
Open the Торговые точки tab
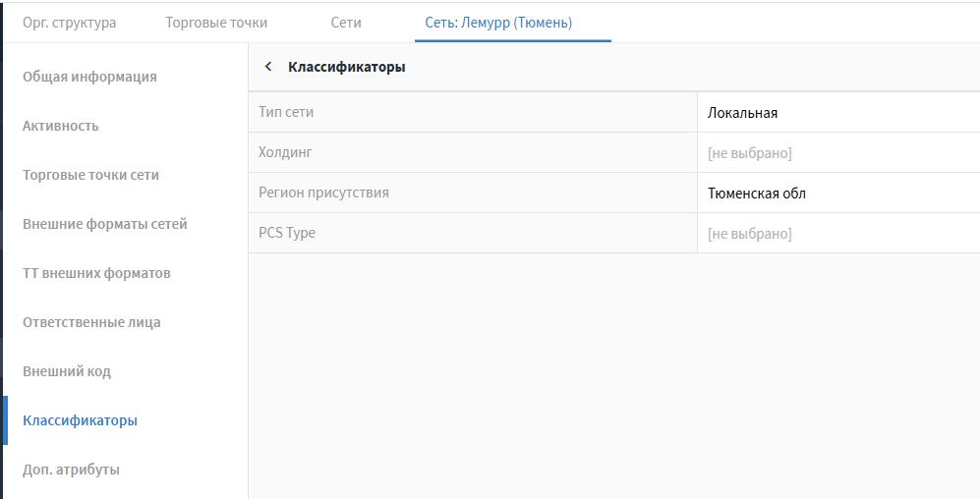click(x=216, y=22)
